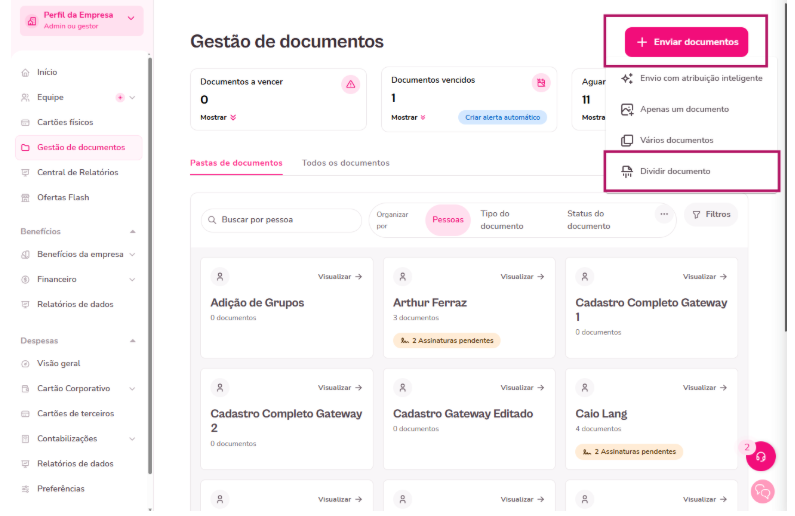
Task: Click 2 Assinaturas pendentes on Arthur Ferraz
Action: pyautogui.click(x=447, y=341)
